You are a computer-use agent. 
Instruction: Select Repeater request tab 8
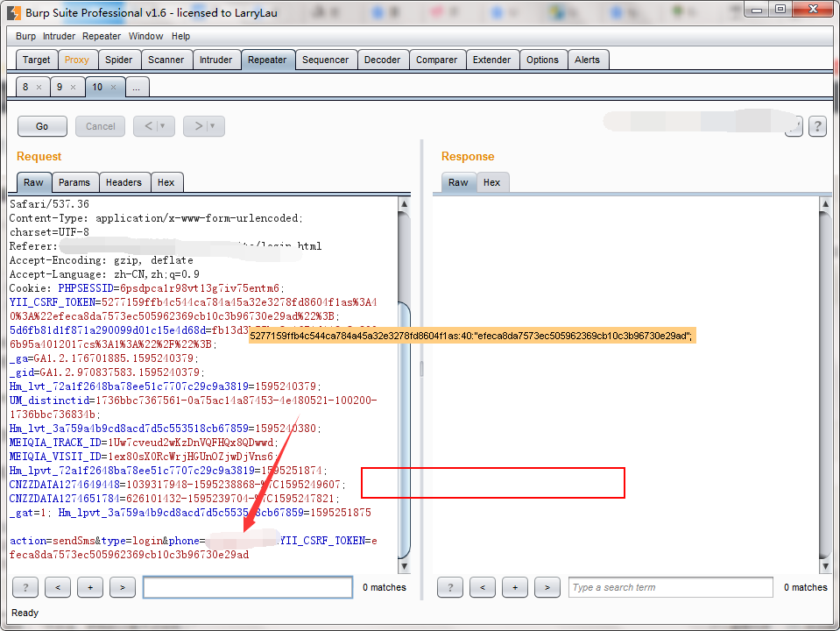pyautogui.click(x=25, y=87)
